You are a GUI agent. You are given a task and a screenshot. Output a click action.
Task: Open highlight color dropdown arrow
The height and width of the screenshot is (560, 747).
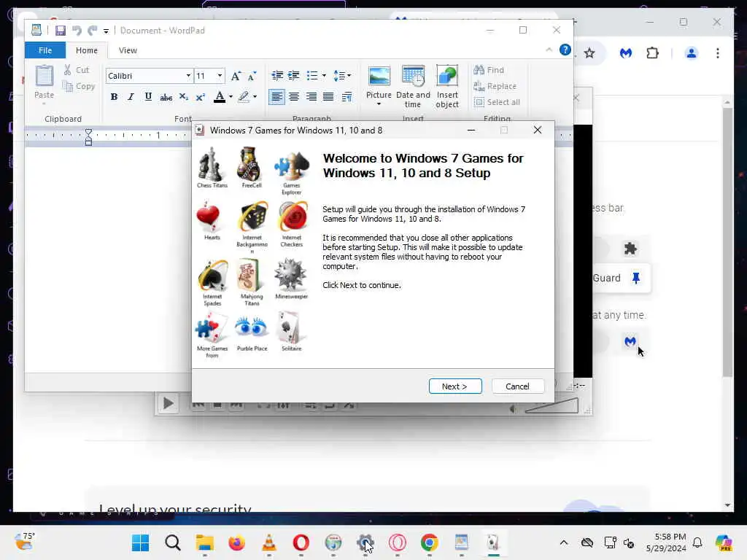click(x=255, y=97)
